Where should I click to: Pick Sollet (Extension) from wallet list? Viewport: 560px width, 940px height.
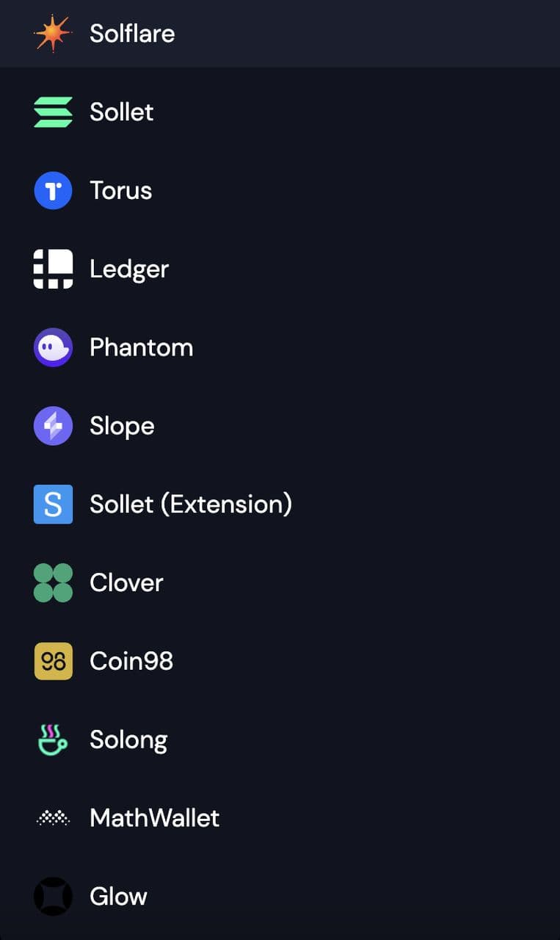click(191, 505)
